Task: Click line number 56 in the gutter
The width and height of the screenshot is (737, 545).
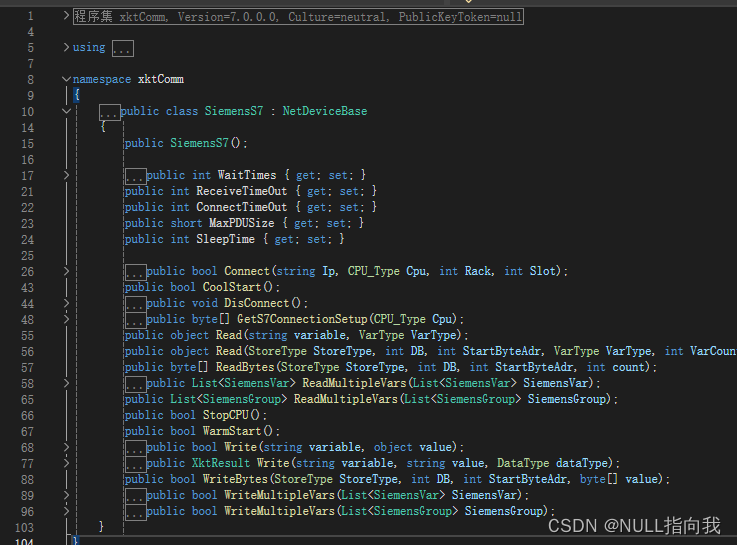Action: (x=28, y=351)
